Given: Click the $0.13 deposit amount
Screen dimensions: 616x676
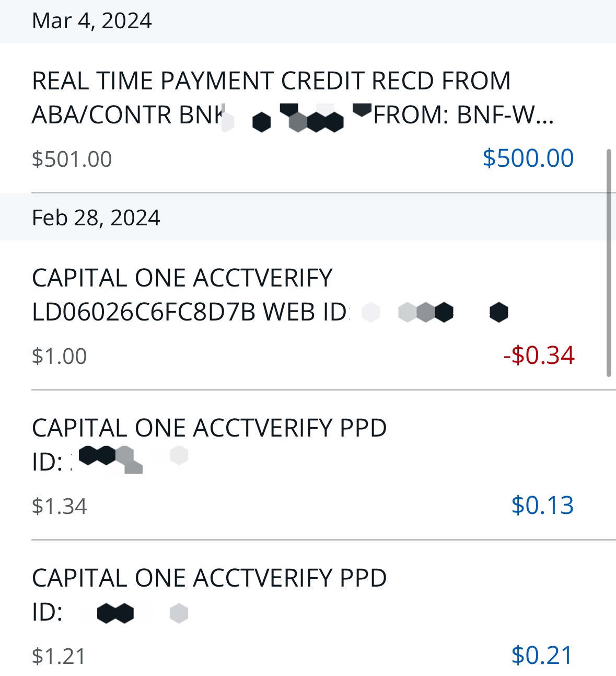Looking at the screenshot, I should [542, 505].
